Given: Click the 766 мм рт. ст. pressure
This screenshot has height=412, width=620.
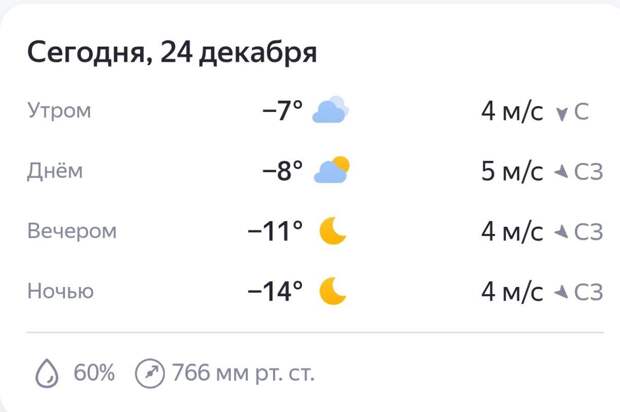Looking at the screenshot, I should [243, 374].
